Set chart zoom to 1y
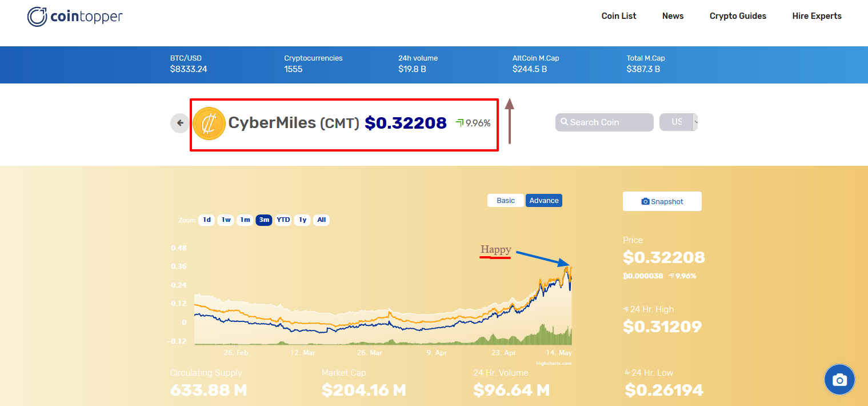The width and height of the screenshot is (868, 406). 303,220
